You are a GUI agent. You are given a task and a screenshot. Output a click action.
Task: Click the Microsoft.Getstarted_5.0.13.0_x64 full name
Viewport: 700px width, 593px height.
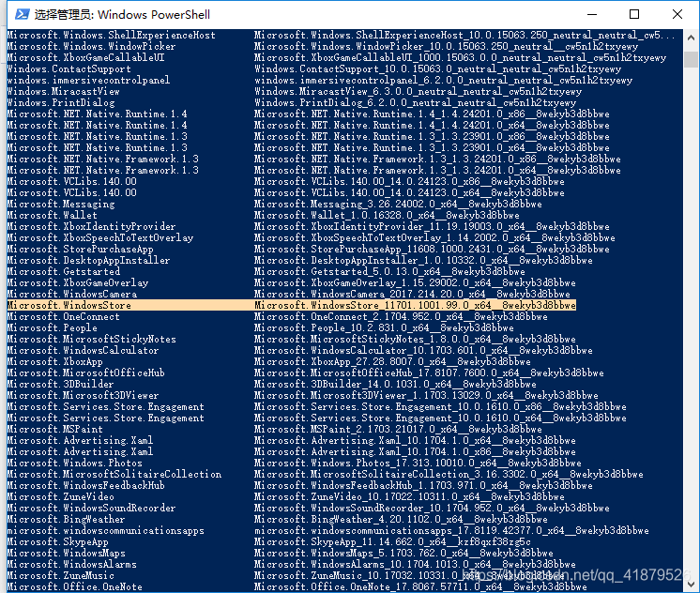[x=389, y=271]
